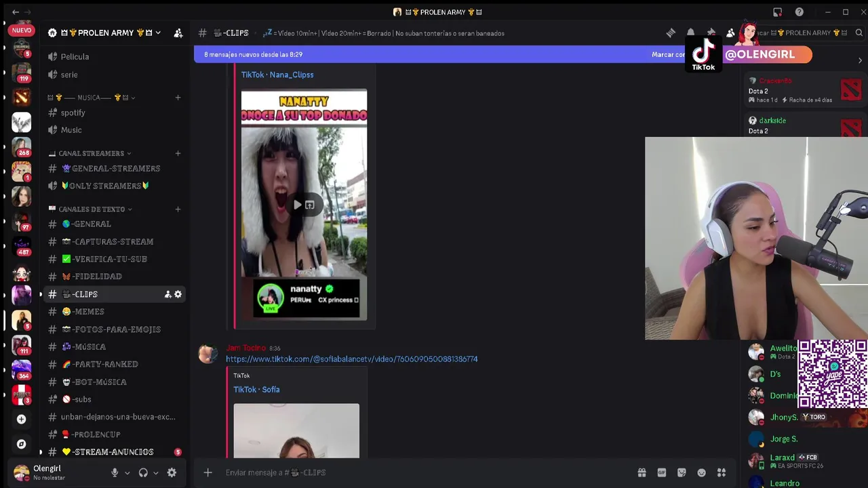Open the GIF picker

coord(662,472)
